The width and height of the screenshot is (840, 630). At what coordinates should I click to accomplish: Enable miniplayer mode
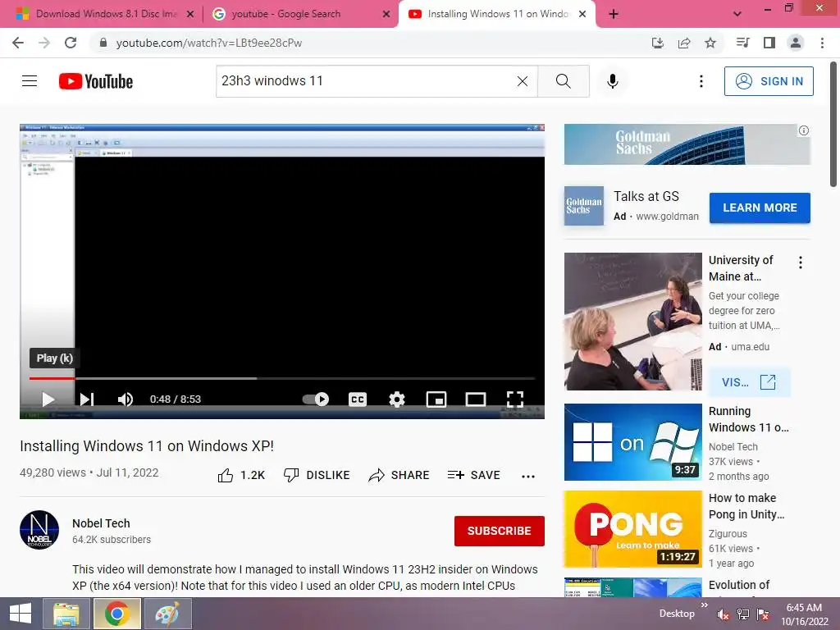point(436,399)
